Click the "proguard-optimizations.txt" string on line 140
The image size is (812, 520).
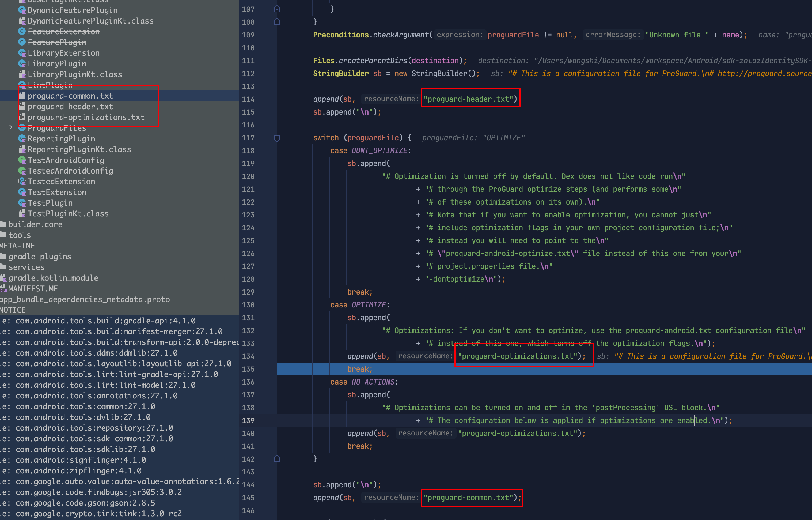tap(518, 433)
